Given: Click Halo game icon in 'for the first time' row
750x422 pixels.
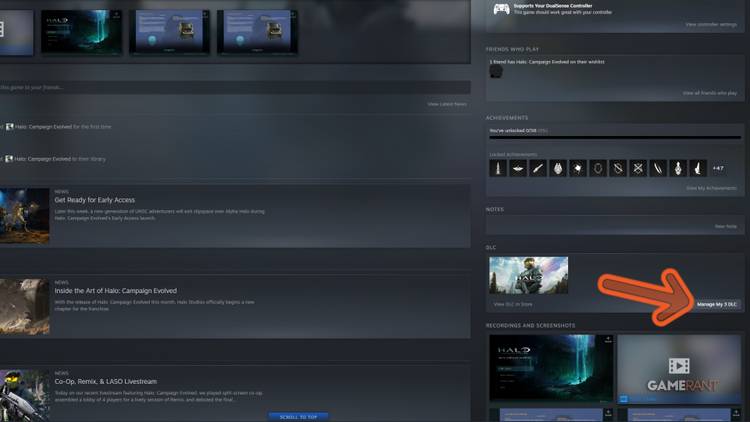Looking at the screenshot, I should (9, 127).
